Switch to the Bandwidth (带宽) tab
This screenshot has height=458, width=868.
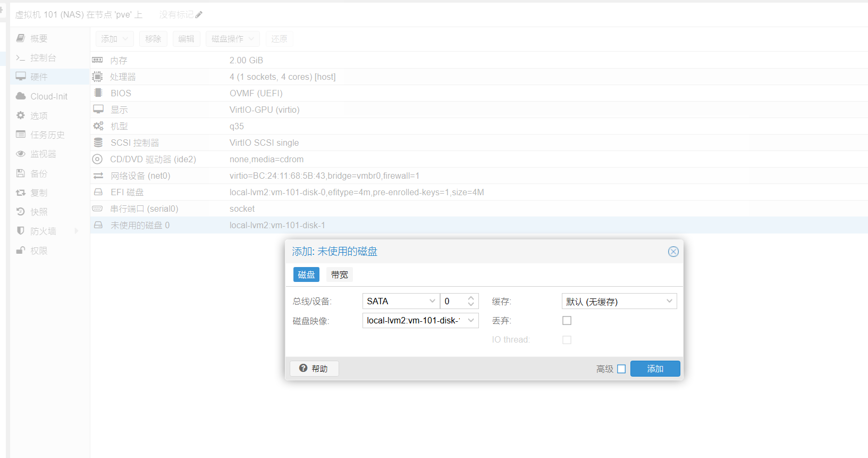(x=339, y=274)
